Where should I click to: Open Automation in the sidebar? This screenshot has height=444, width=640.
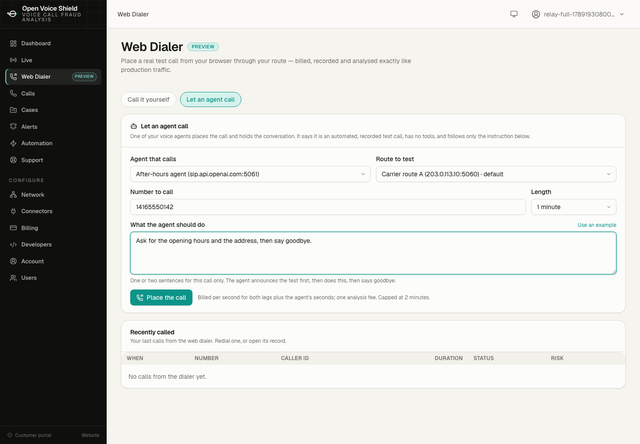[x=53, y=143]
